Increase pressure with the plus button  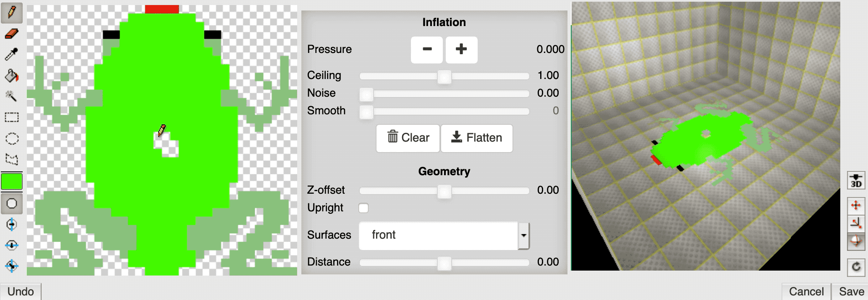461,50
